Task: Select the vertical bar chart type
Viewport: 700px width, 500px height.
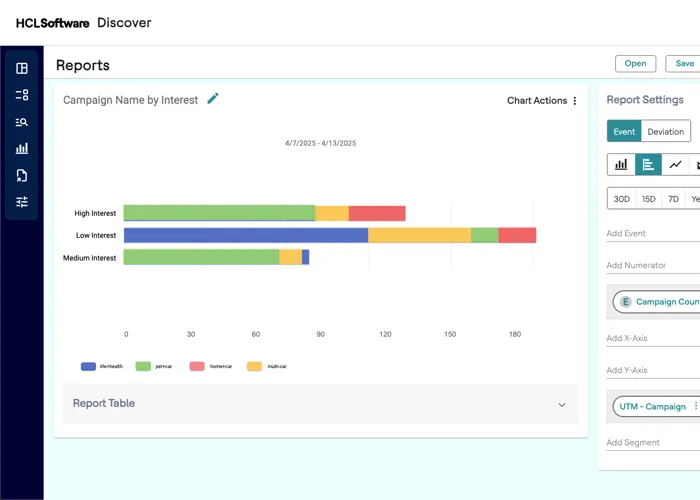Action: coord(621,164)
